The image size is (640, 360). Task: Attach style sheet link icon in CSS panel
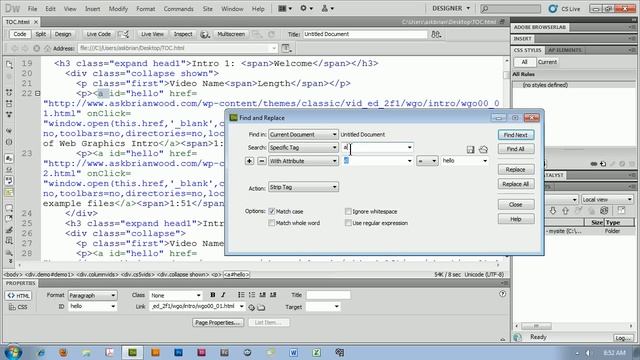coord(594,164)
